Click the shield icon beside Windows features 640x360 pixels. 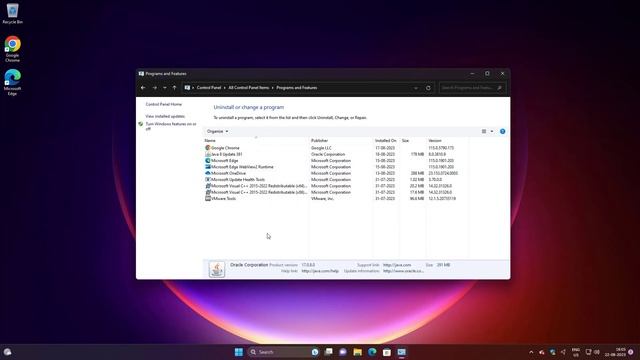tap(141, 124)
